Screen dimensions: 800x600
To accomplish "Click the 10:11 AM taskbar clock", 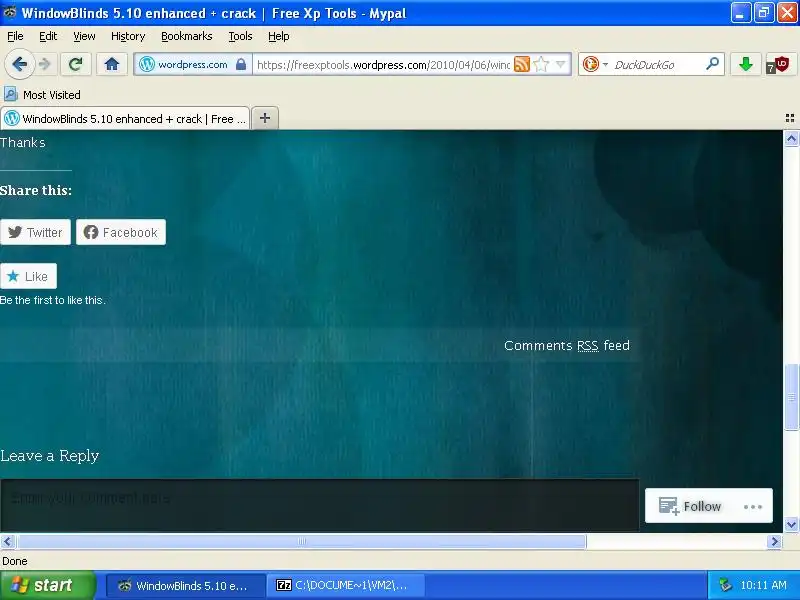I will click(x=763, y=585).
